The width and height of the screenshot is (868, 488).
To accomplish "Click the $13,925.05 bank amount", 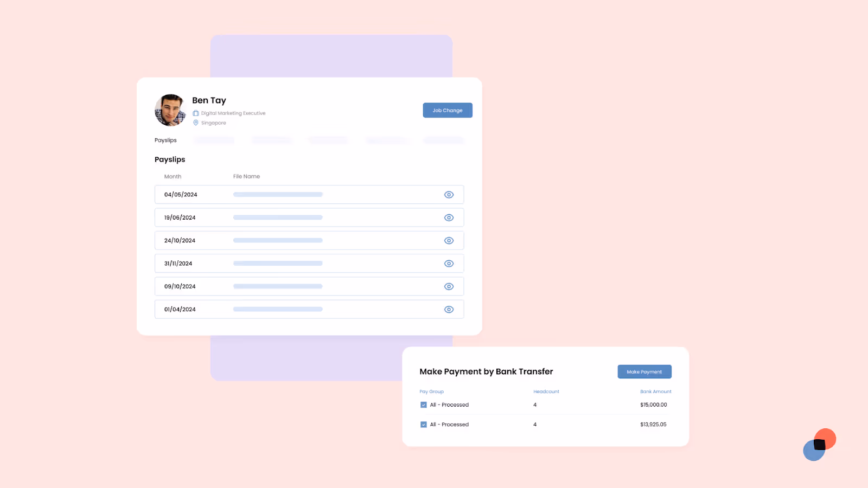I will point(654,425).
